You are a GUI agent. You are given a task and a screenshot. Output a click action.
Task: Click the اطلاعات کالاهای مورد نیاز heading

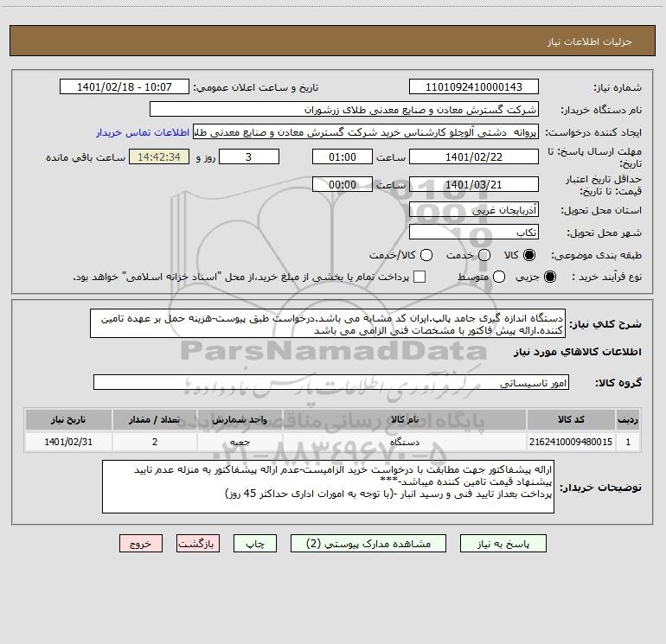point(578,352)
